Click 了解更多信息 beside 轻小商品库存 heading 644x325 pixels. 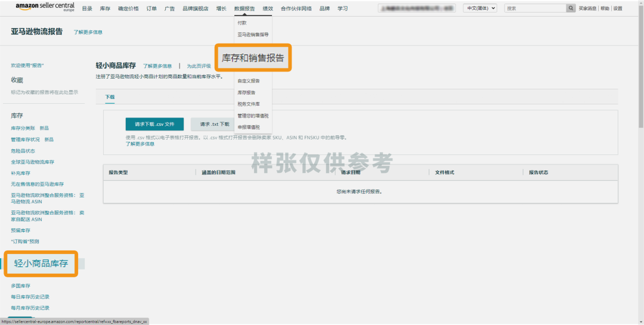[x=157, y=66]
